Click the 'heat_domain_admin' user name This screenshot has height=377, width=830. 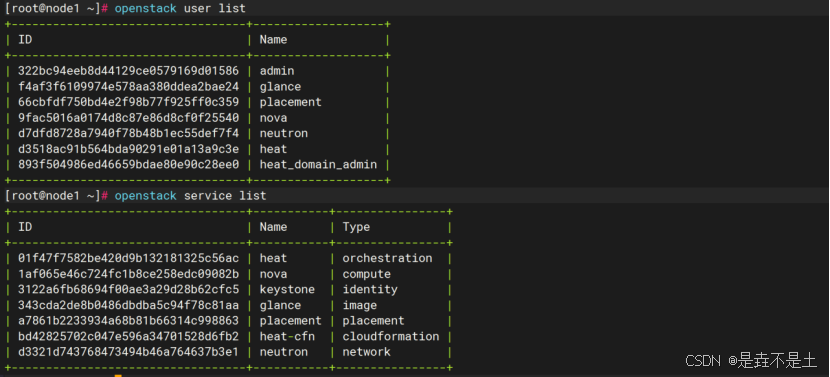pyautogui.click(x=318, y=165)
